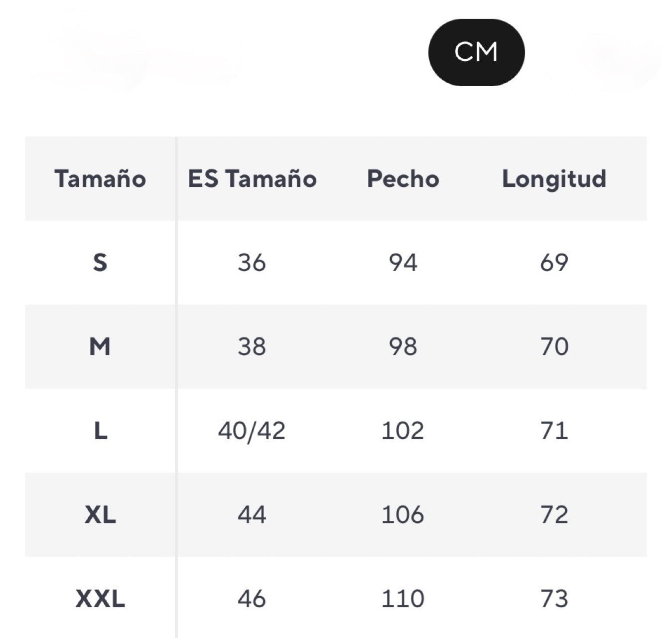Click the Longitud column header
Viewport: 672px width, 638px height.
(554, 178)
